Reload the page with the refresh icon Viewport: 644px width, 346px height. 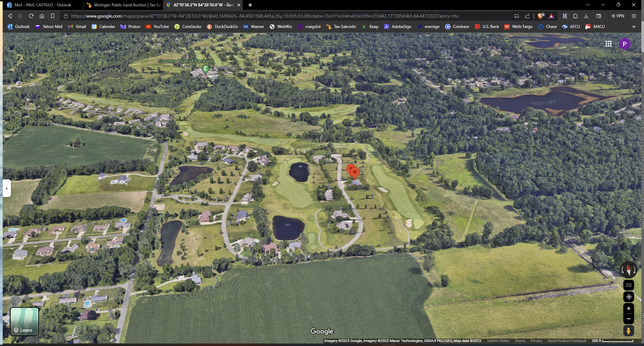coord(31,16)
